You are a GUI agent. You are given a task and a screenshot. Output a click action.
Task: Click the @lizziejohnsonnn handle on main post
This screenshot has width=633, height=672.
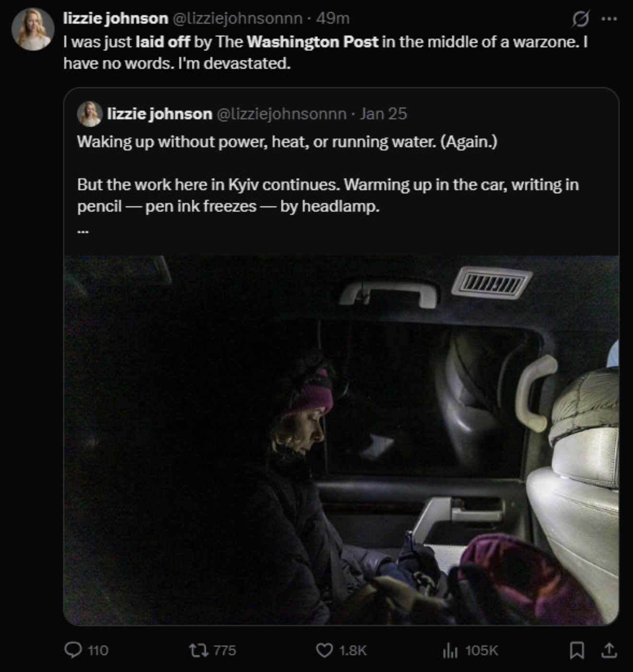237,18
